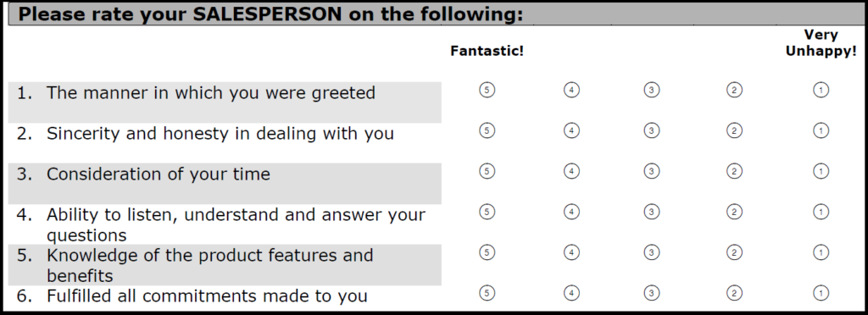Select rating 4 for fulfilled commitments
This screenshot has width=868, height=315.
[x=571, y=293]
